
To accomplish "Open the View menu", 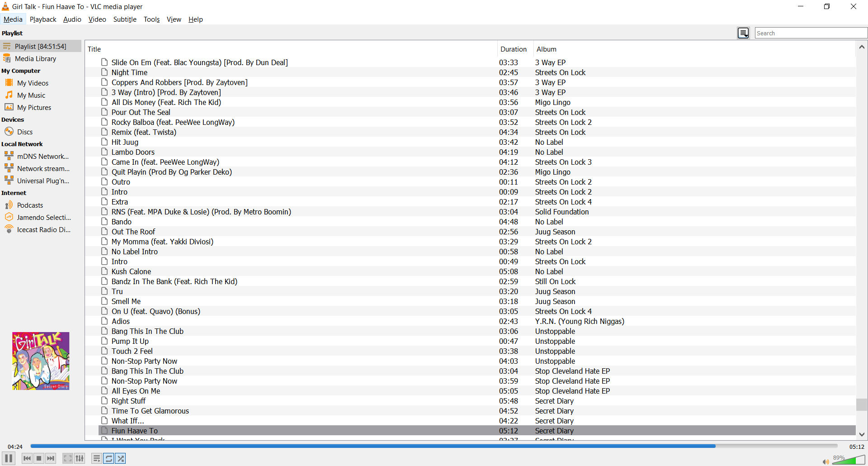I will (x=174, y=19).
